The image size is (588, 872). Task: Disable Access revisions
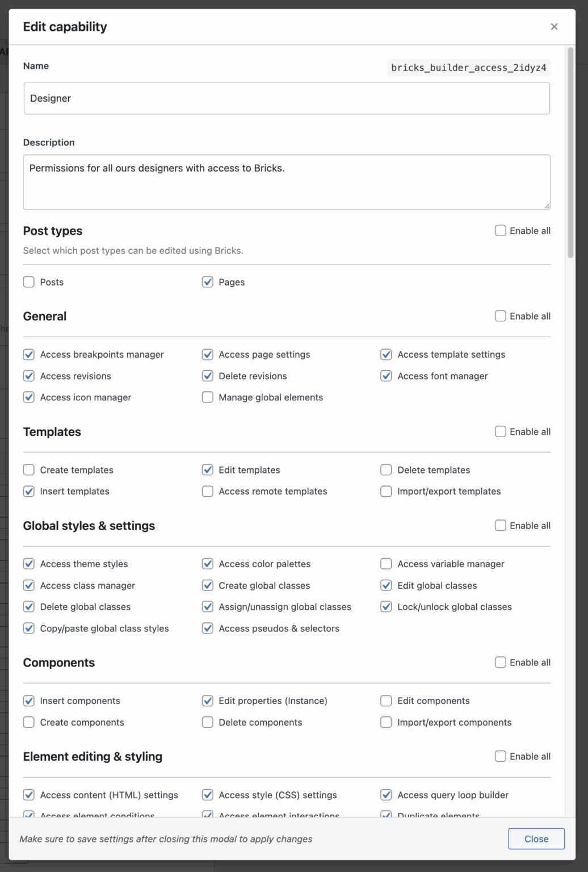(28, 376)
